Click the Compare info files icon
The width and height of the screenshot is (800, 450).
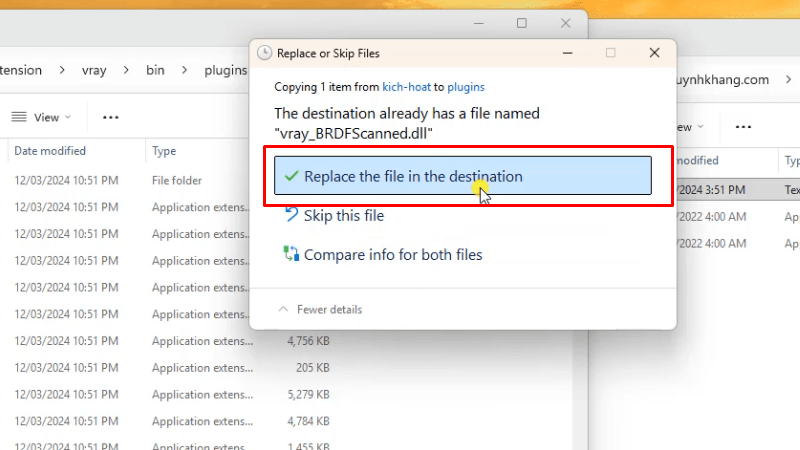pos(291,254)
